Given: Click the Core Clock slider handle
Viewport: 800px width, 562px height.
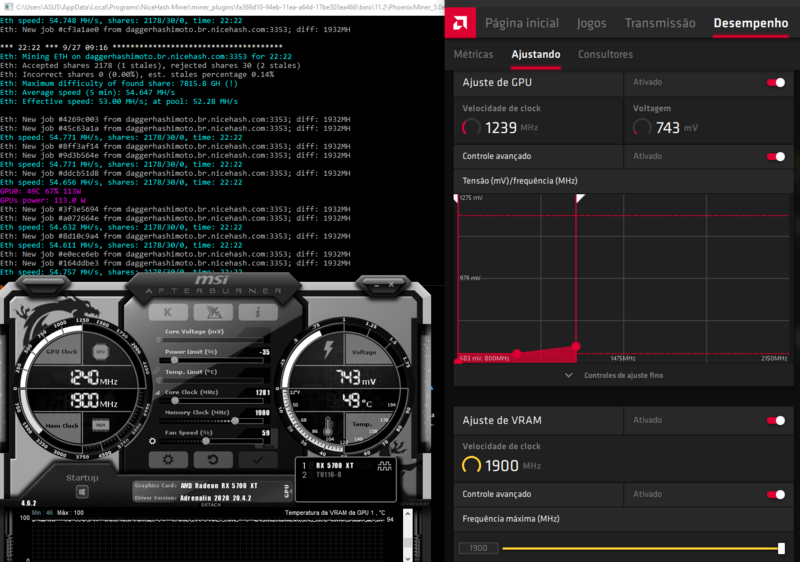Looking at the screenshot, I should pyautogui.click(x=174, y=400).
